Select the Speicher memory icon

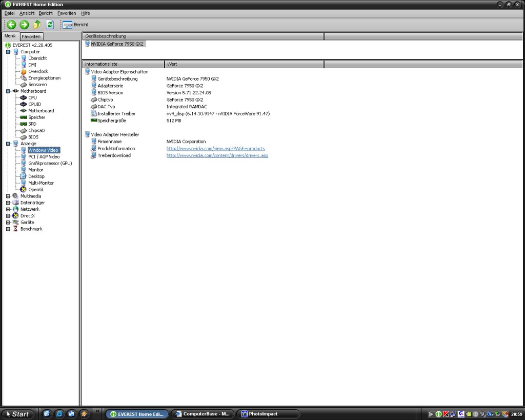24,117
